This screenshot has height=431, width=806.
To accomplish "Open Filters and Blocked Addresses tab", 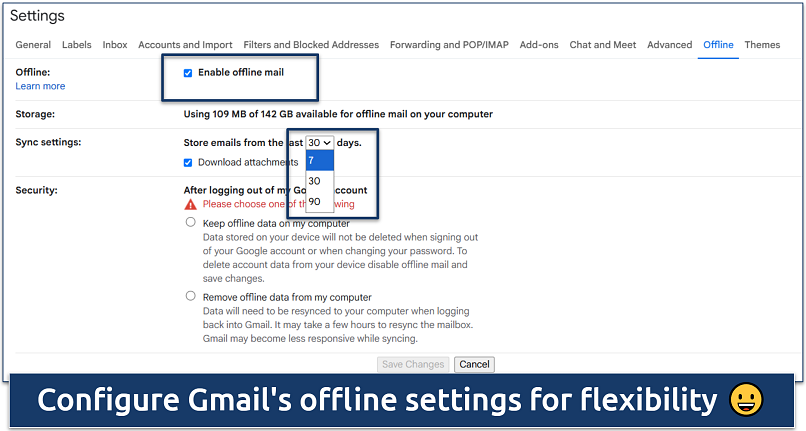I will (x=311, y=45).
